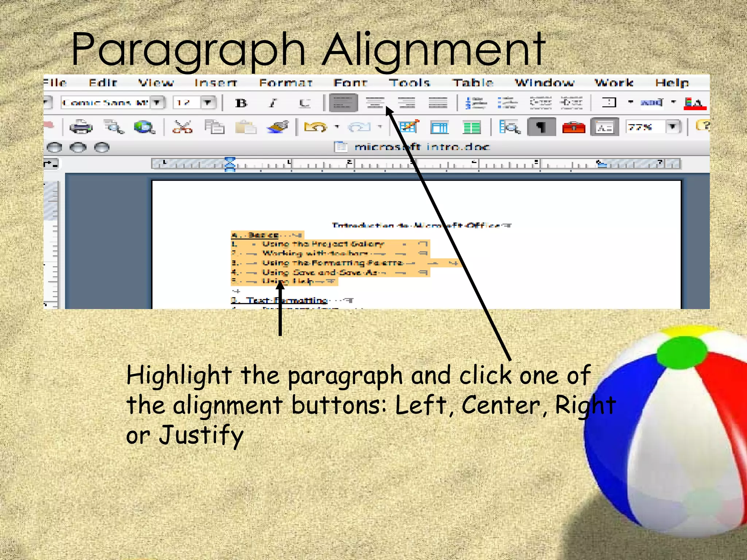This screenshot has width=747, height=560.
Task: Select Justify alignment button
Action: point(438,103)
